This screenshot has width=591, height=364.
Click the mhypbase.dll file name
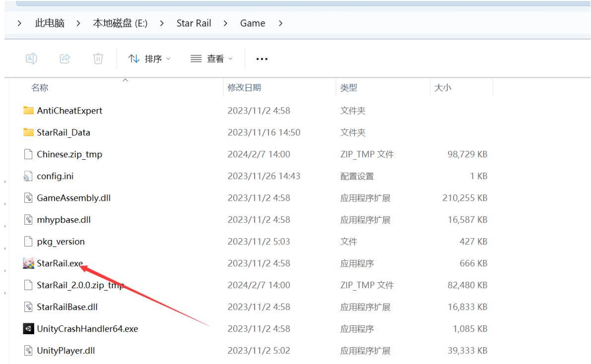click(x=64, y=220)
